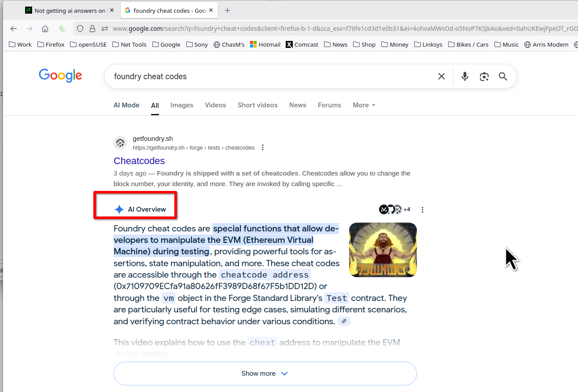
Task: Open the Google bookmarks folder
Action: (x=166, y=44)
